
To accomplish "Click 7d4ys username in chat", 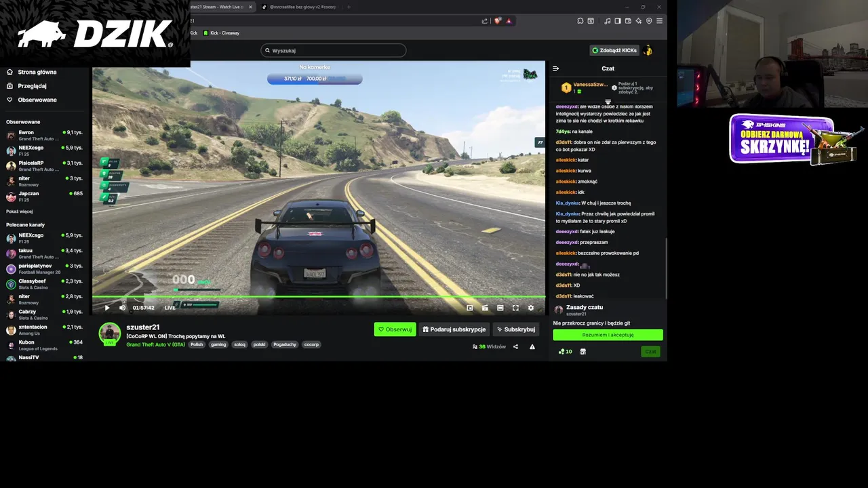I will [x=563, y=131].
